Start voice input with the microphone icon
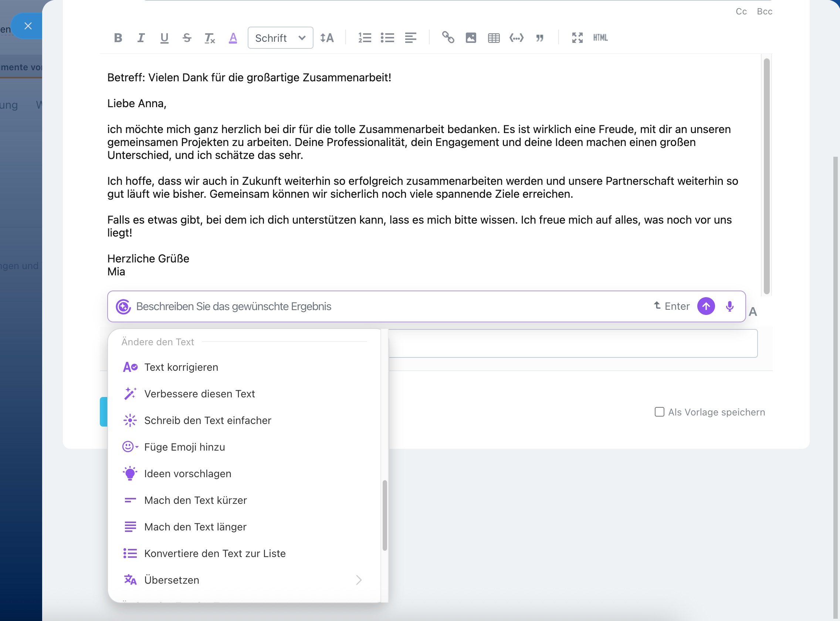The image size is (840, 621). pyautogui.click(x=729, y=306)
